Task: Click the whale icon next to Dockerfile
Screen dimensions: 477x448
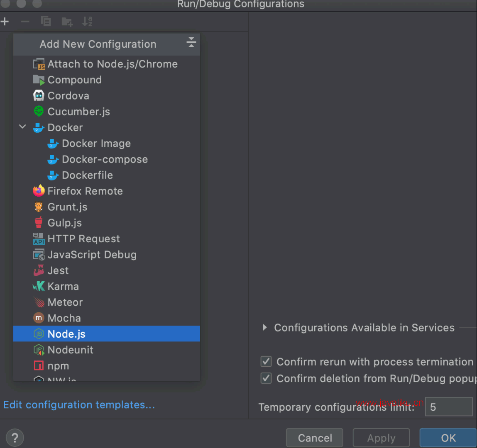Action: coord(53,175)
